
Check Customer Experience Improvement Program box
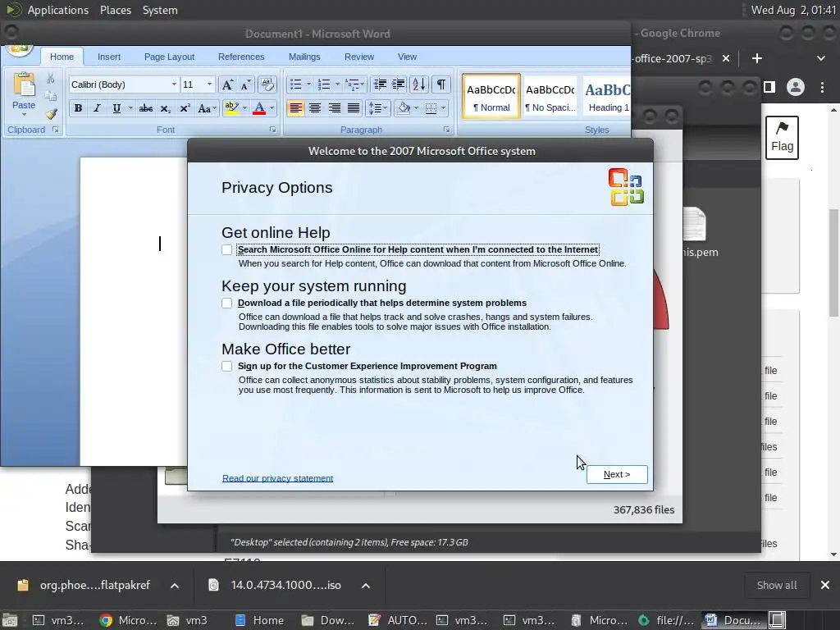tap(227, 367)
